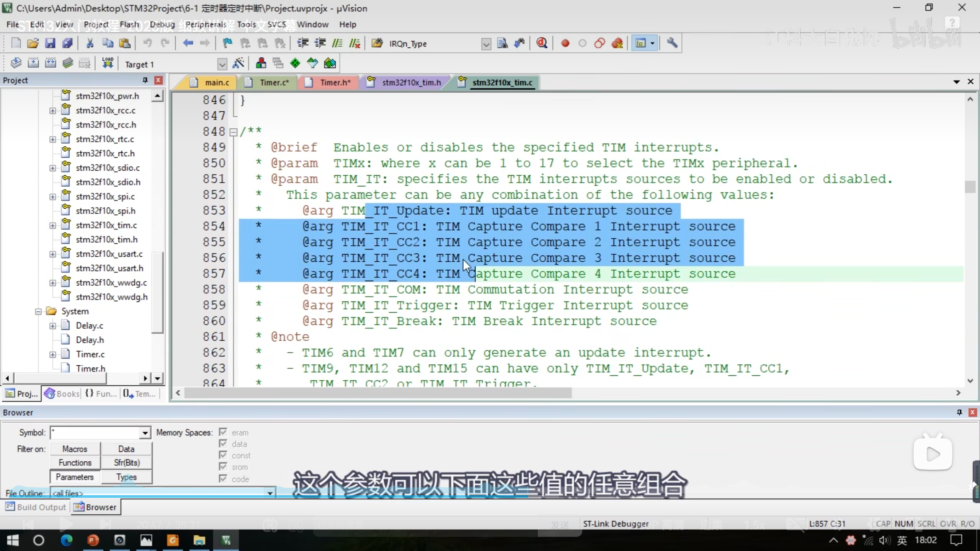Open the Target 1 dropdown
This screenshot has height=551, width=980.
[x=222, y=64]
